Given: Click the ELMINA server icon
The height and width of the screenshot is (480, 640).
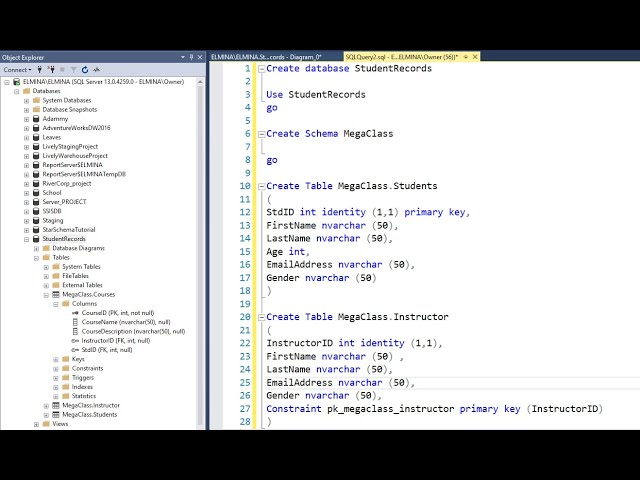Looking at the screenshot, I should coord(17,82).
